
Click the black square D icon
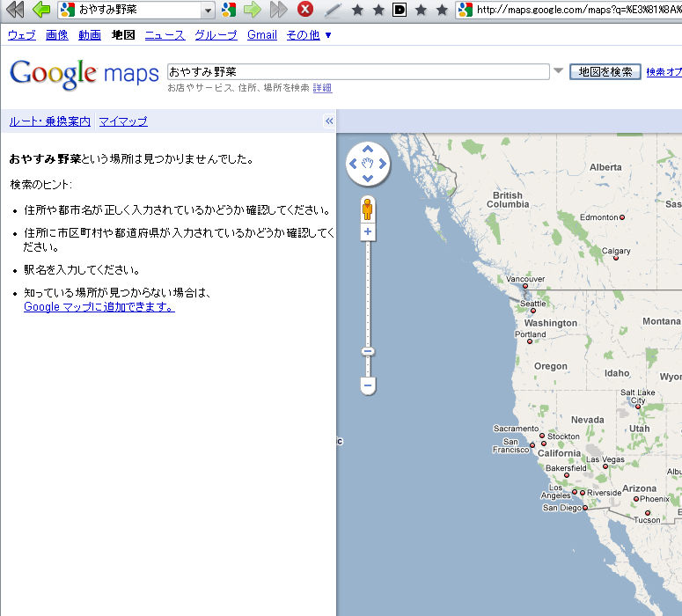400,10
